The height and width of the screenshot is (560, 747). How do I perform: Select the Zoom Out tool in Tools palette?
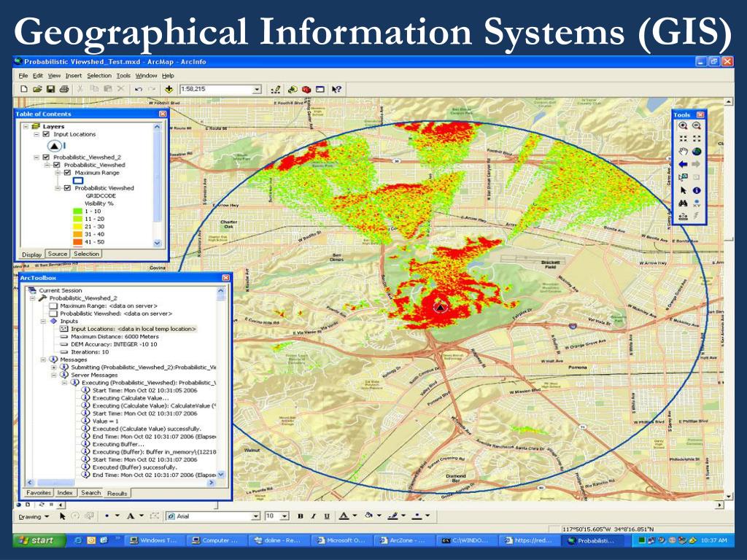tap(697, 125)
